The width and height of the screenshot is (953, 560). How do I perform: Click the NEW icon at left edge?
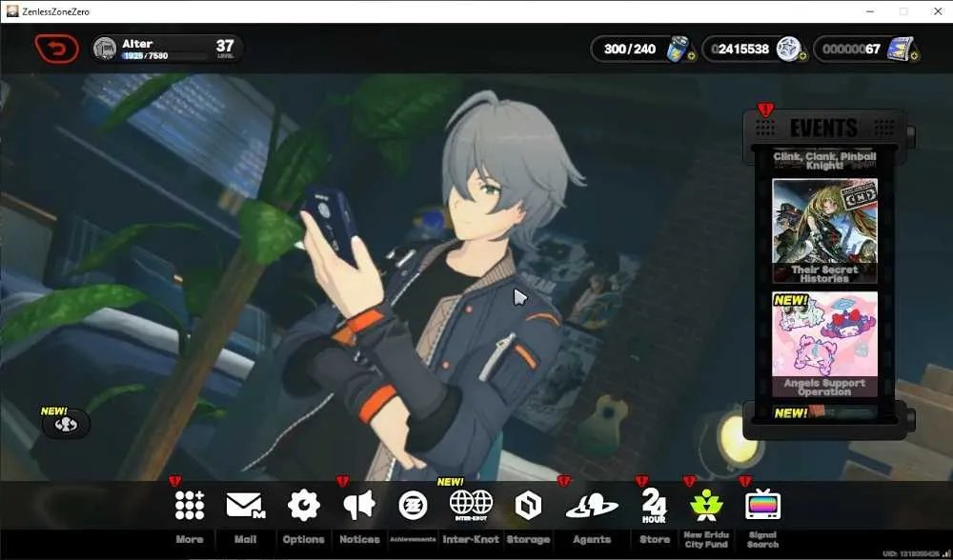click(x=66, y=424)
